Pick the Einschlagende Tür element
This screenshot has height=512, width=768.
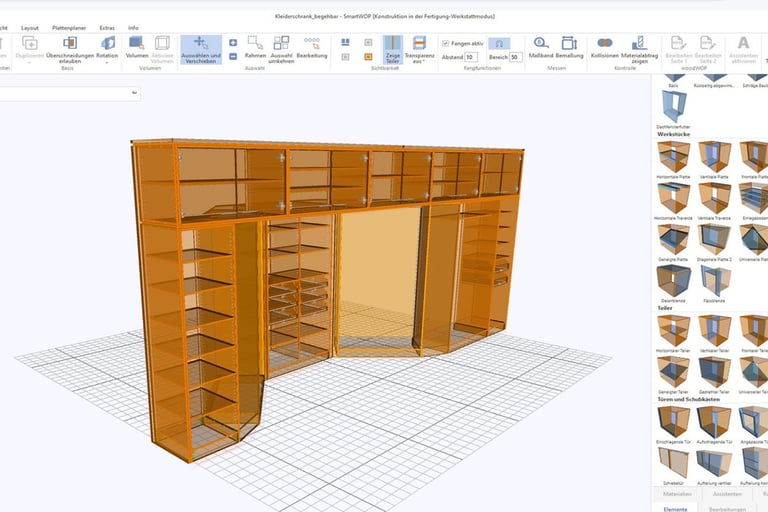tap(673, 425)
